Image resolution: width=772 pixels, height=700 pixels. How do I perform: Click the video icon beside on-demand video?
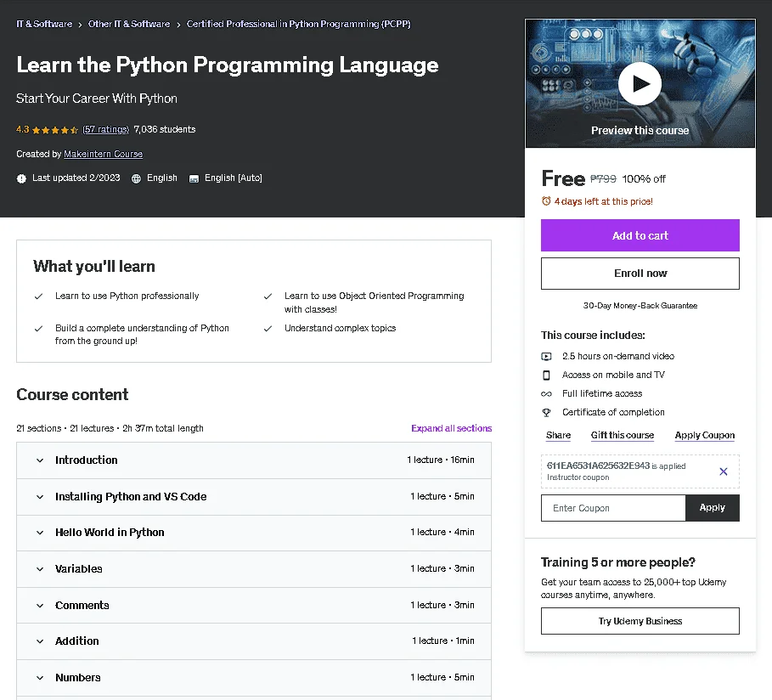point(546,356)
